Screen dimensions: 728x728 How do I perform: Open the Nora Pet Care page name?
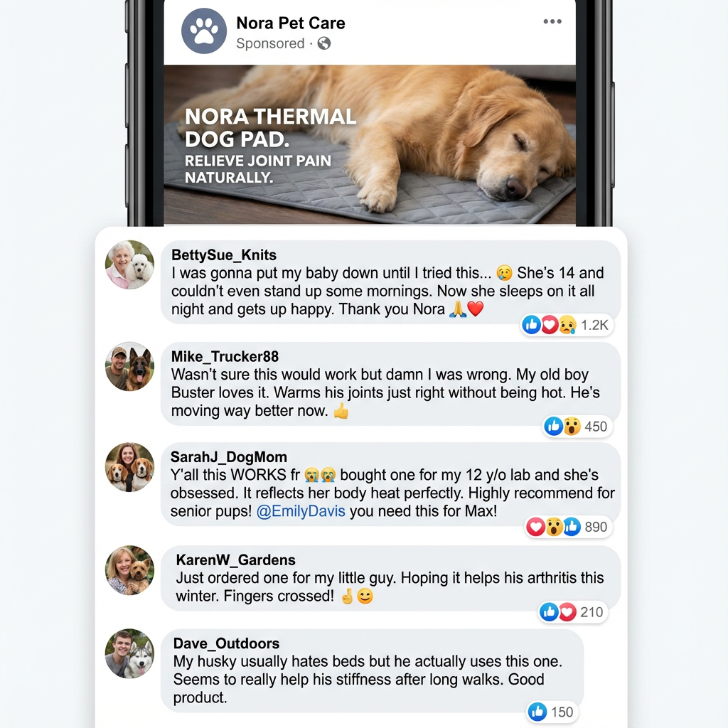tap(291, 23)
